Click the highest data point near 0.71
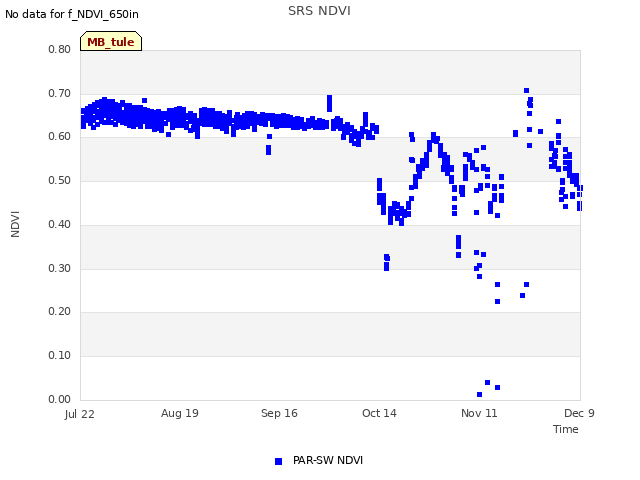This screenshot has width=640, height=480. pos(527,91)
